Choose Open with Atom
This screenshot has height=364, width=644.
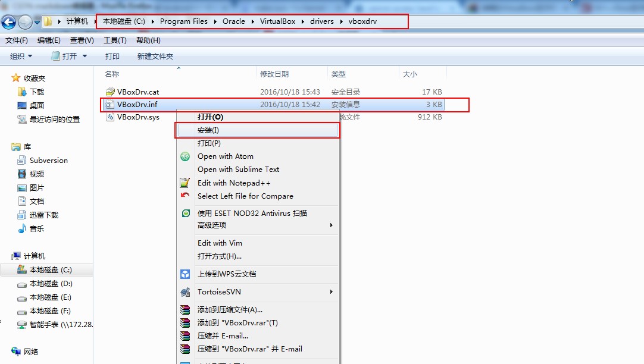258,156
